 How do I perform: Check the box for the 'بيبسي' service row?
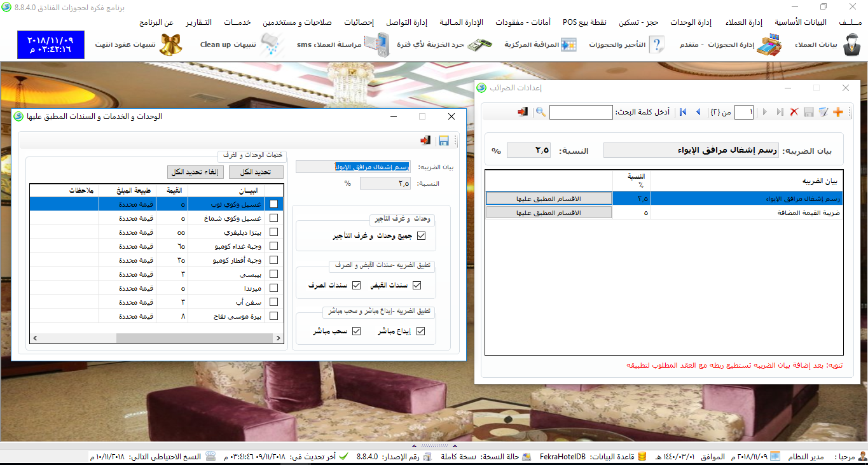tap(274, 274)
